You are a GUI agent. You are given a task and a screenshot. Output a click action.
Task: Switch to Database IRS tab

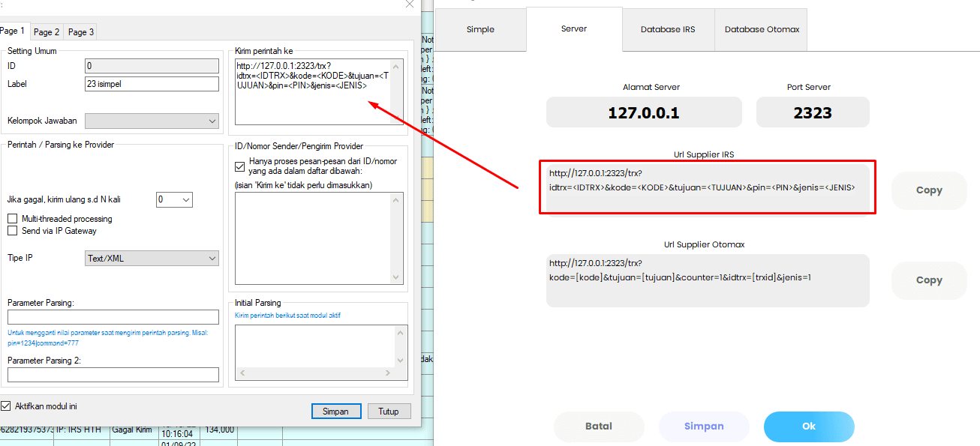click(667, 30)
